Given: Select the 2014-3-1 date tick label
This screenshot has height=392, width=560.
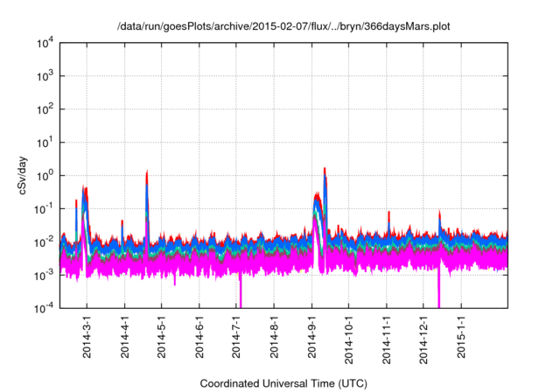Looking at the screenshot, I should 87,337.
